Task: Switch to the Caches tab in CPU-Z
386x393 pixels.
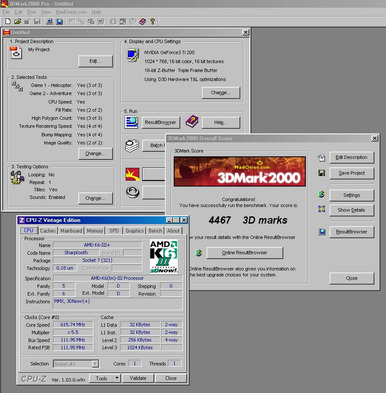Action: (48, 231)
